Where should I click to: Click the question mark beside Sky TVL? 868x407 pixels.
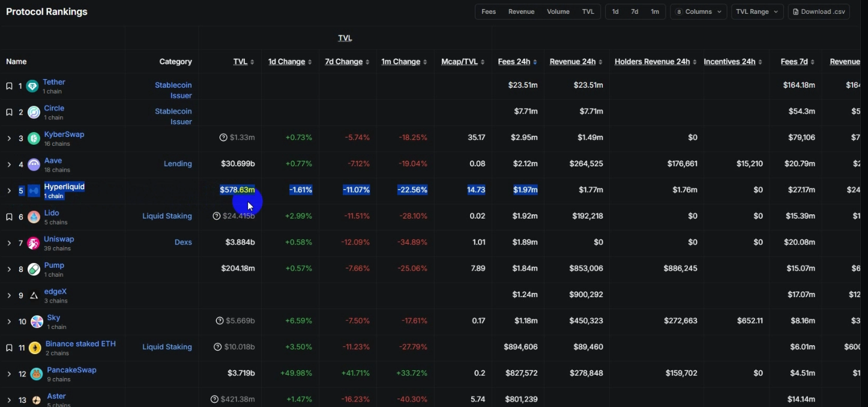point(220,321)
